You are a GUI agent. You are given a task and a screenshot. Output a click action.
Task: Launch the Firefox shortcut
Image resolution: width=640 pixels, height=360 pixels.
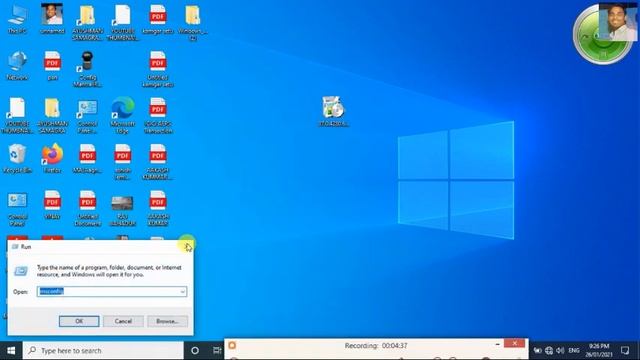52,158
